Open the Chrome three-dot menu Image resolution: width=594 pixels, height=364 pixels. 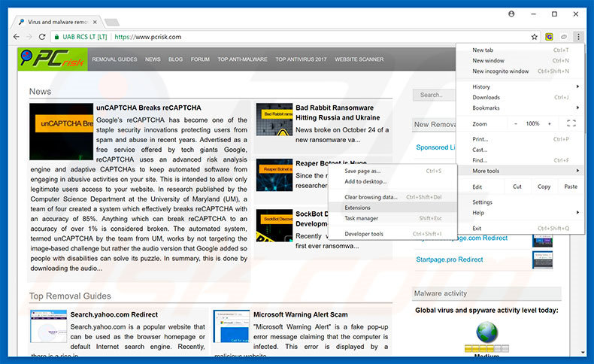click(578, 37)
